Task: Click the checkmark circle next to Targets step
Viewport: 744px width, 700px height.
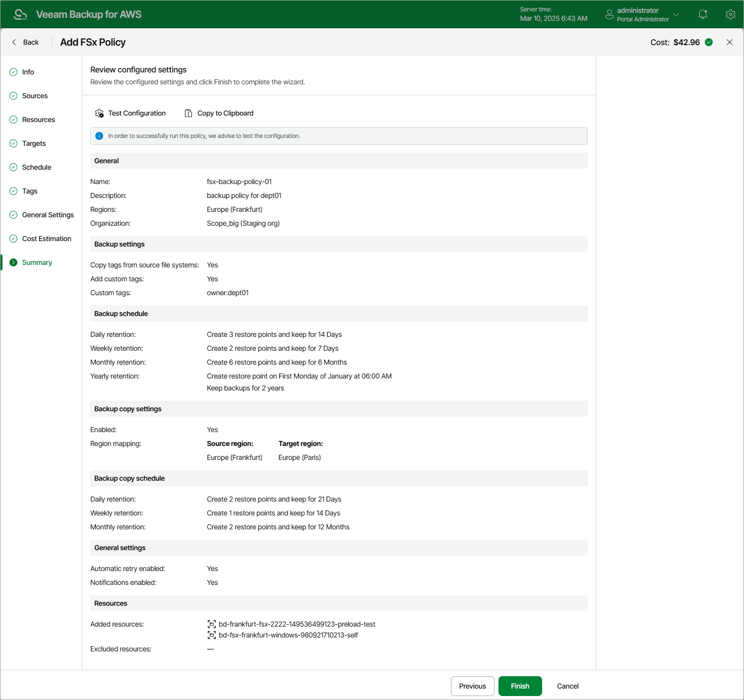Action: pos(13,143)
